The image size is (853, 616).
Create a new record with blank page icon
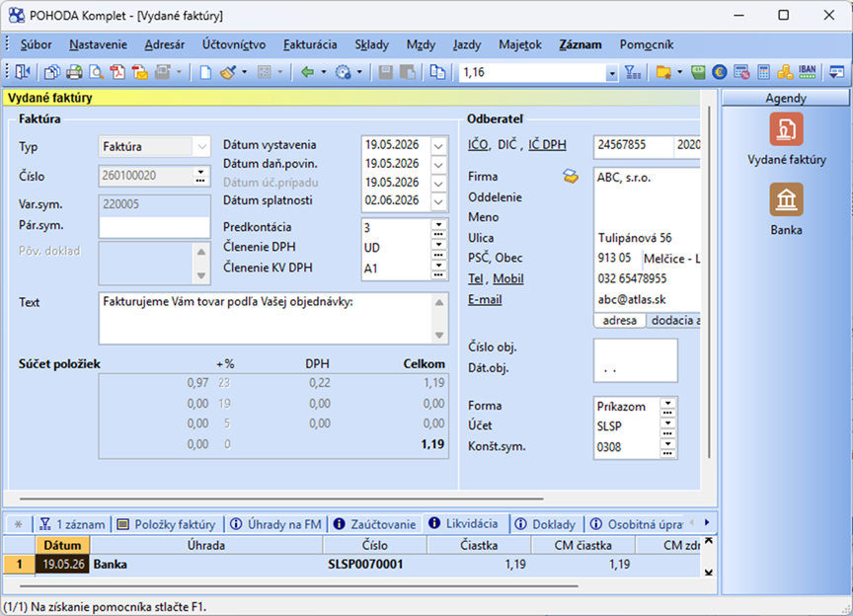click(x=205, y=72)
